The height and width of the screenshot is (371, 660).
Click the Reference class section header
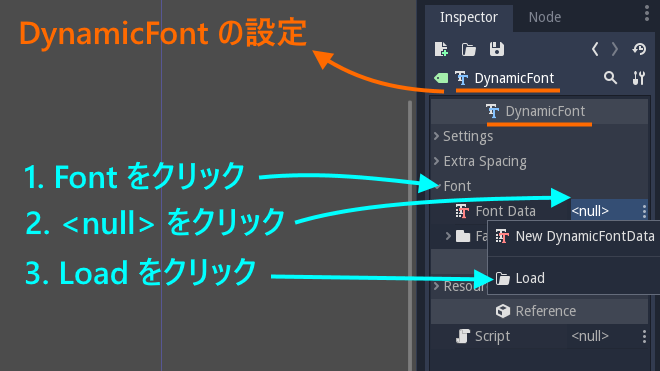click(x=539, y=311)
